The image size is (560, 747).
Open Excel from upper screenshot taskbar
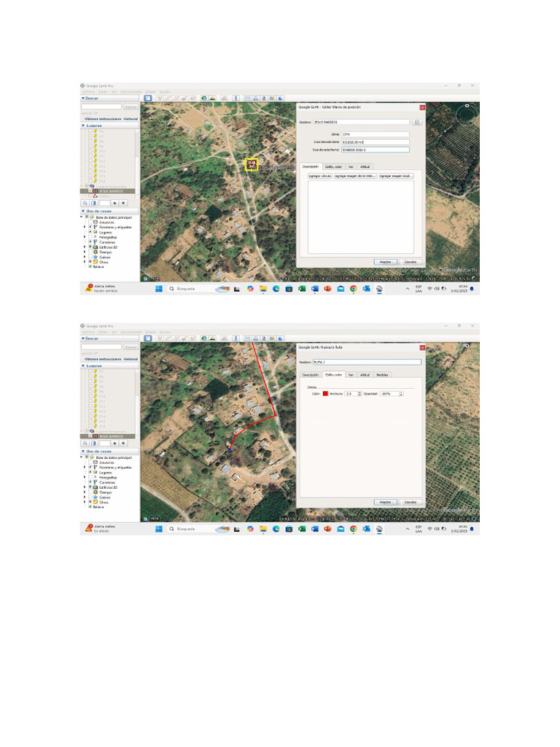coord(302,289)
